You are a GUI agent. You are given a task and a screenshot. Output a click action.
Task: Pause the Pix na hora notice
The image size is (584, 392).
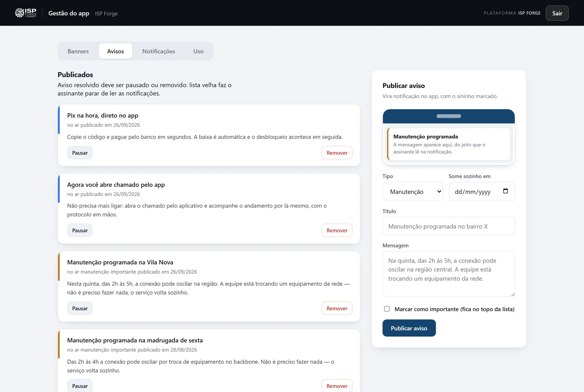[80, 153]
